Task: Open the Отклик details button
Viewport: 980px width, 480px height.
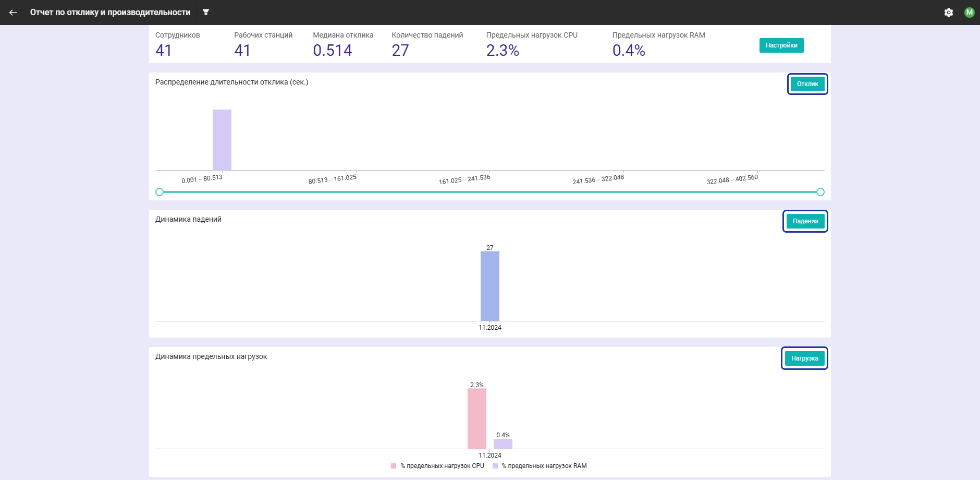Action: 807,84
